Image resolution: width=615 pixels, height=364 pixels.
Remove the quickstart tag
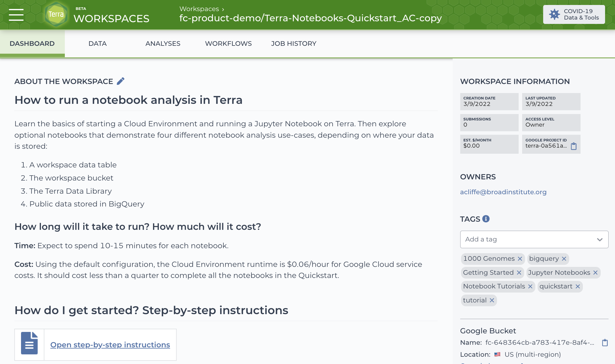click(x=578, y=286)
